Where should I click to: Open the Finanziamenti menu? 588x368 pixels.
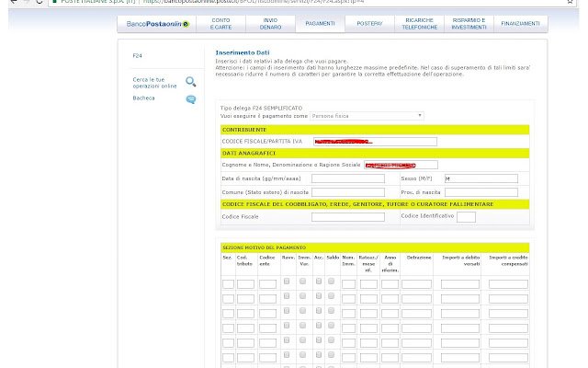pyautogui.click(x=521, y=24)
